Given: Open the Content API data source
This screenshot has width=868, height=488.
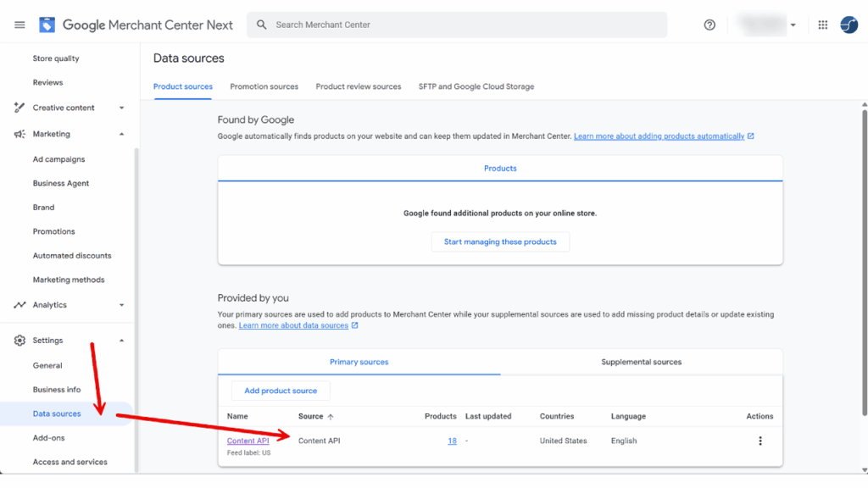Looking at the screenshot, I should coord(248,441).
